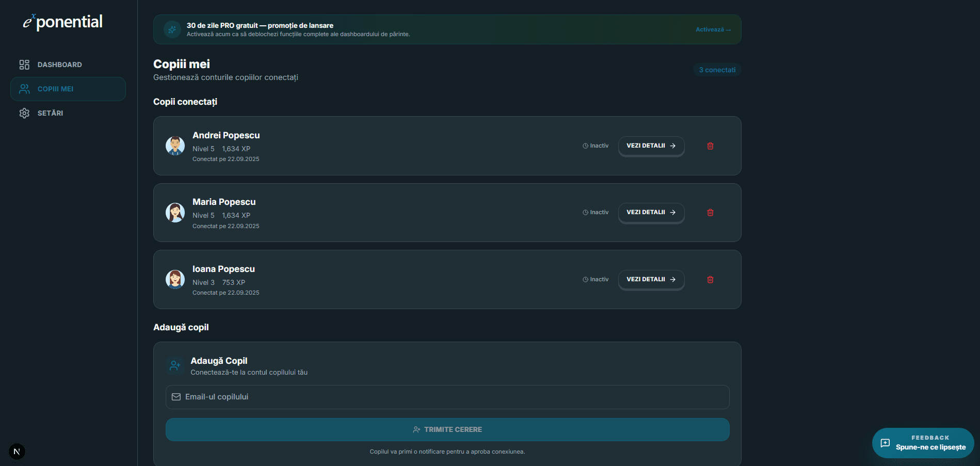This screenshot has height=466, width=980.
Task: Open the Dashboard menu item
Action: point(68,65)
